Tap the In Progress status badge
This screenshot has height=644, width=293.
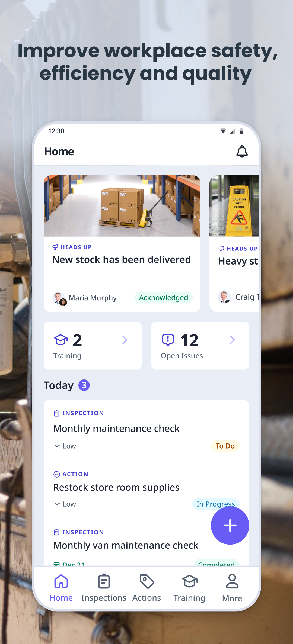(x=216, y=504)
